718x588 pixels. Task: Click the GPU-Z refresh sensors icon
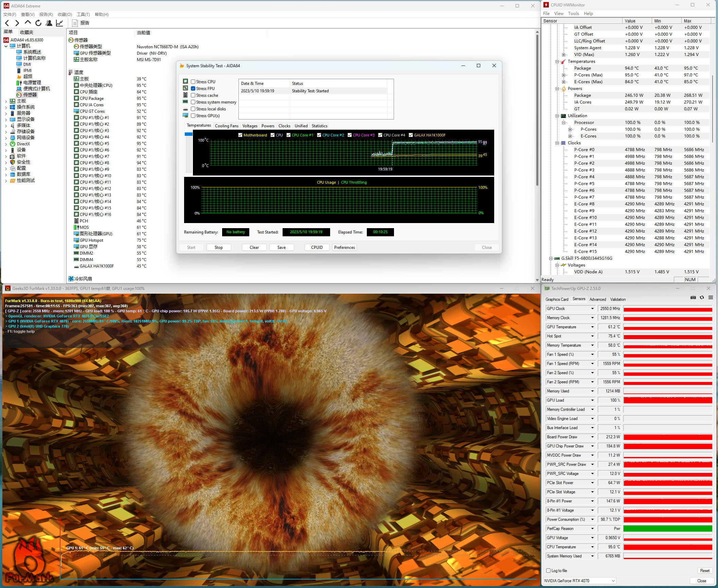coord(702,298)
